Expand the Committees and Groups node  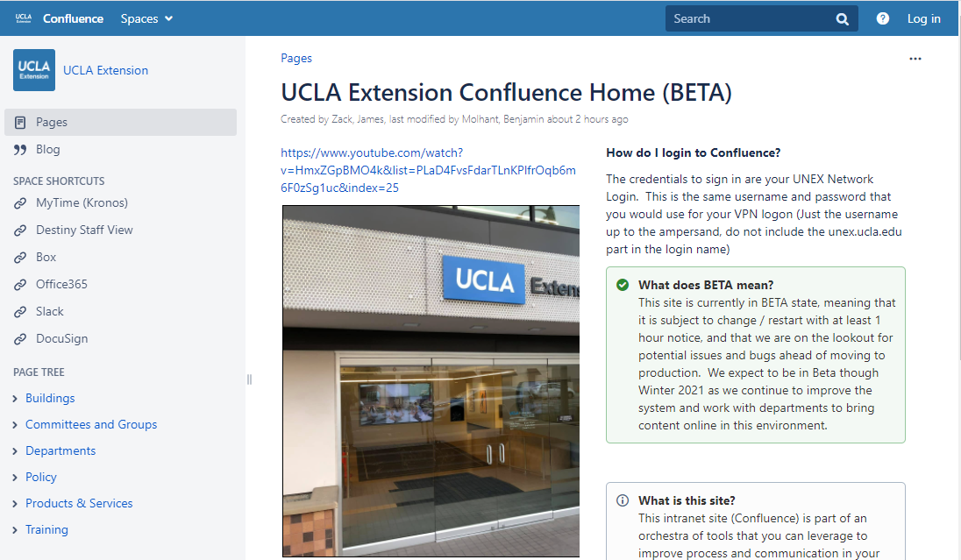[x=15, y=425]
